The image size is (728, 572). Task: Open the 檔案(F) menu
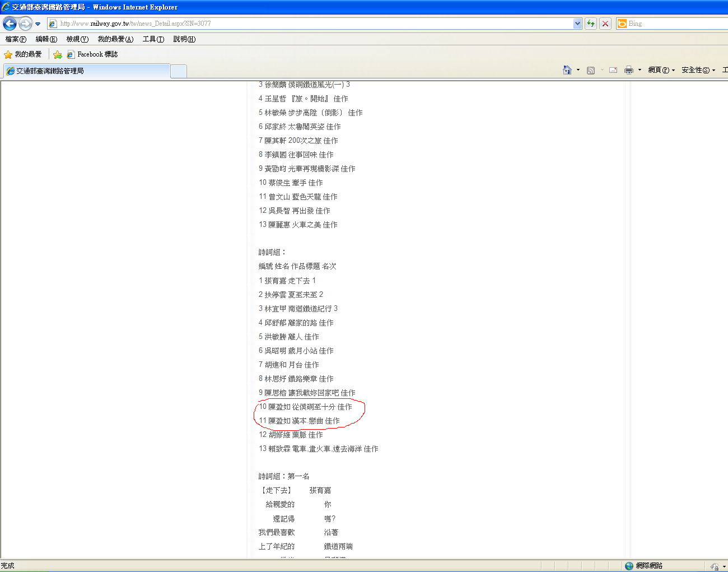tap(16, 39)
